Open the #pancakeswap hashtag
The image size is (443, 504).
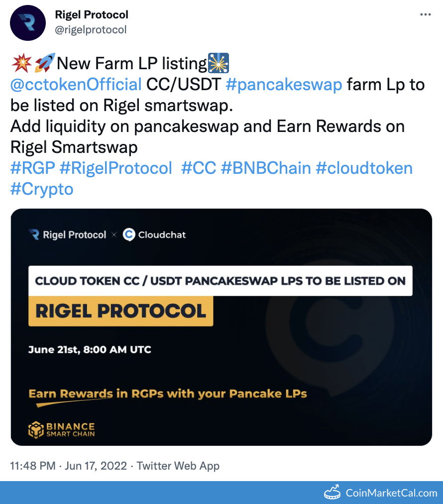pyautogui.click(x=284, y=84)
